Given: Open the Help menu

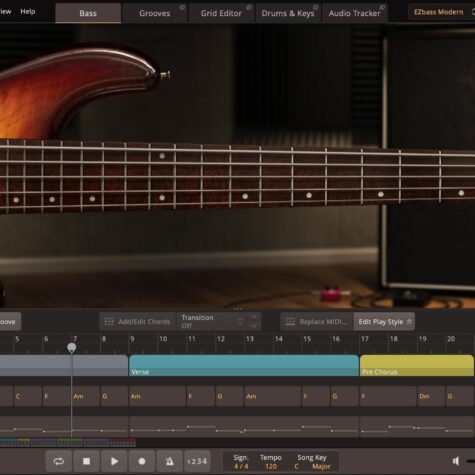Looking at the screenshot, I should click(28, 11).
